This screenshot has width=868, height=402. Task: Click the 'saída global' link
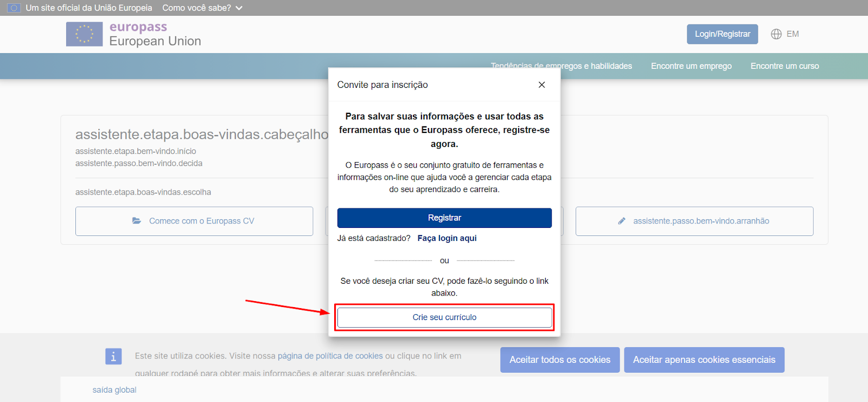pos(114,390)
